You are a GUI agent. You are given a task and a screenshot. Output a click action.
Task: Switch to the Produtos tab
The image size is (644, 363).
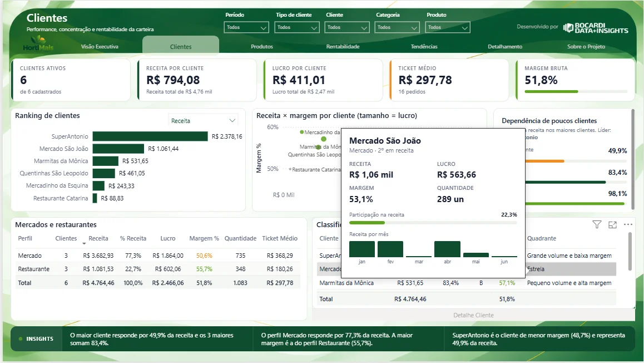262,46
